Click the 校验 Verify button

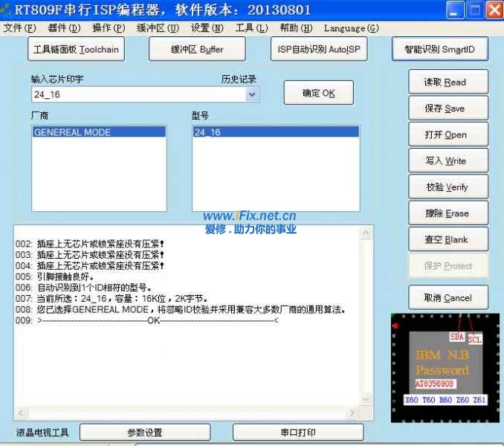tap(448, 187)
